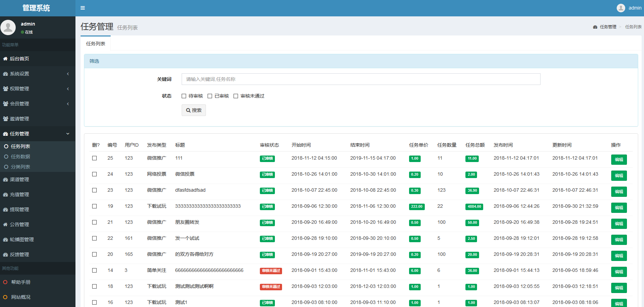Click the 帮助手册 red circle icon
Viewport: 644px width, 307px height.
(5, 282)
